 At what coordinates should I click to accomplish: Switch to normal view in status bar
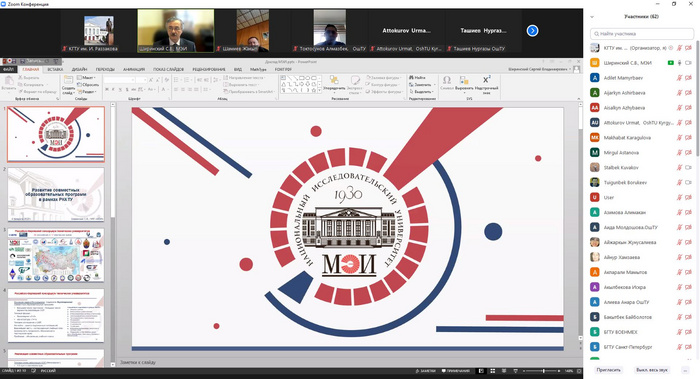pos(481,371)
